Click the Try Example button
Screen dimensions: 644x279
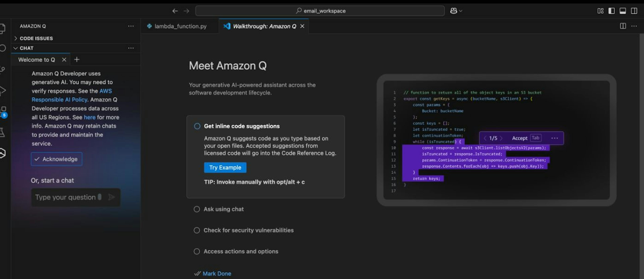(x=225, y=167)
